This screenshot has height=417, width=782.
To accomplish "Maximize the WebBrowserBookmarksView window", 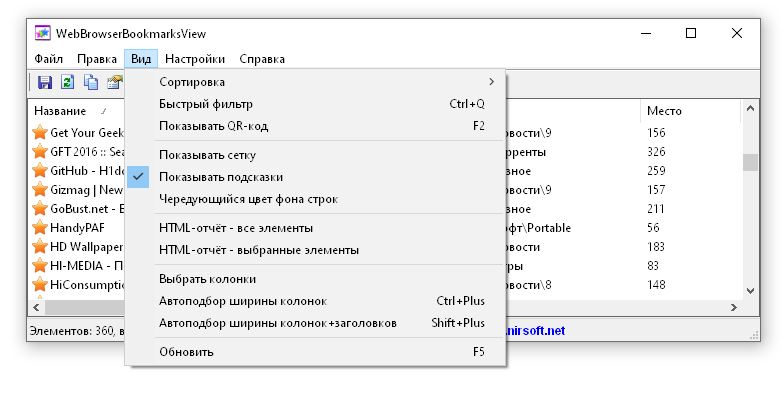I will point(691,33).
